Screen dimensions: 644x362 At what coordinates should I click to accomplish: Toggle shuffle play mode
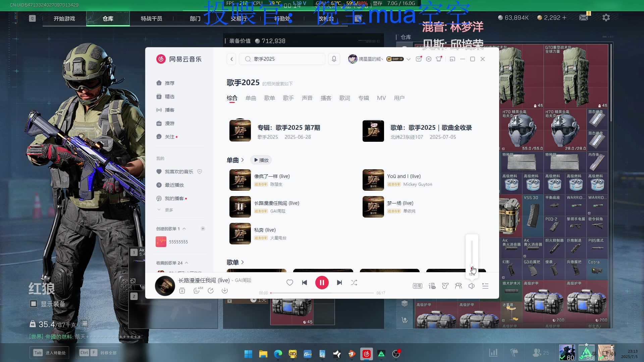pos(354,283)
